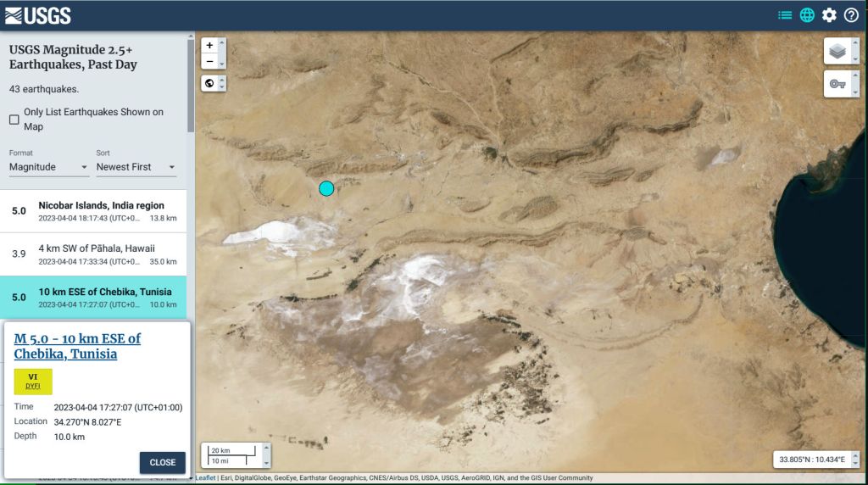Click the USGS logo
The height and width of the screenshot is (485, 868).
tap(38, 15)
